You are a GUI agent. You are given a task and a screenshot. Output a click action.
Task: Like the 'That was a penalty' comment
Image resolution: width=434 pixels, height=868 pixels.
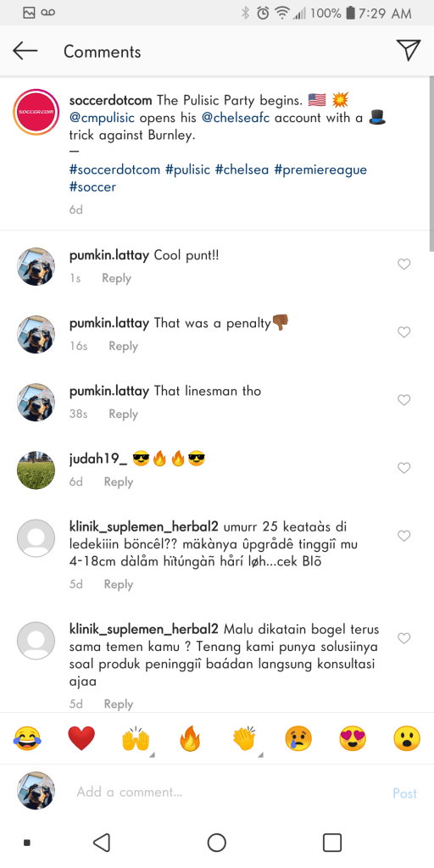click(404, 332)
